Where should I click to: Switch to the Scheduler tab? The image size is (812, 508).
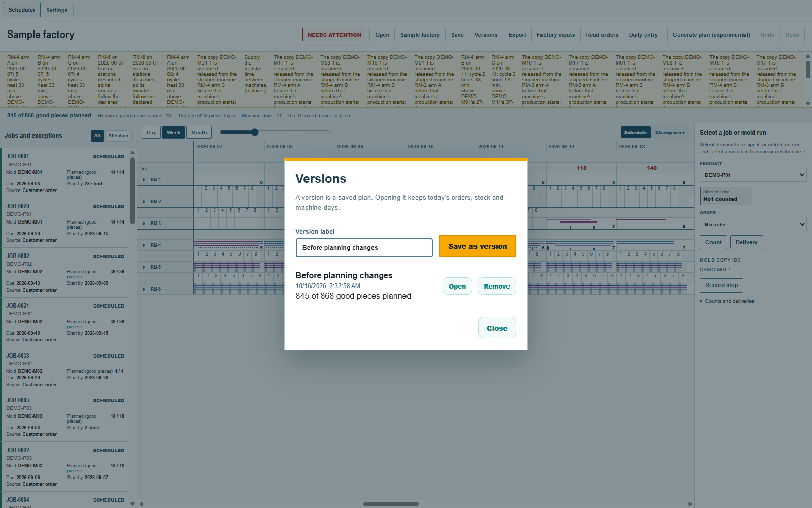click(x=22, y=10)
